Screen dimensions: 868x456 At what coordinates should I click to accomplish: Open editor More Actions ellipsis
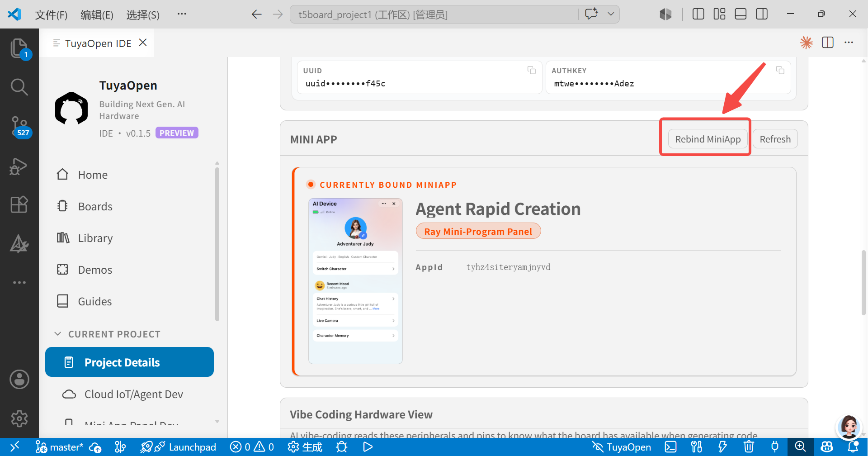849,43
